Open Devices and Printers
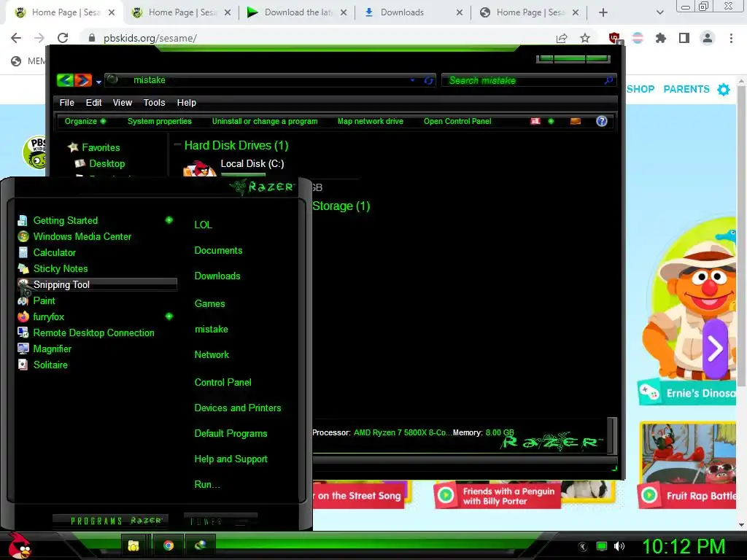 (x=237, y=408)
